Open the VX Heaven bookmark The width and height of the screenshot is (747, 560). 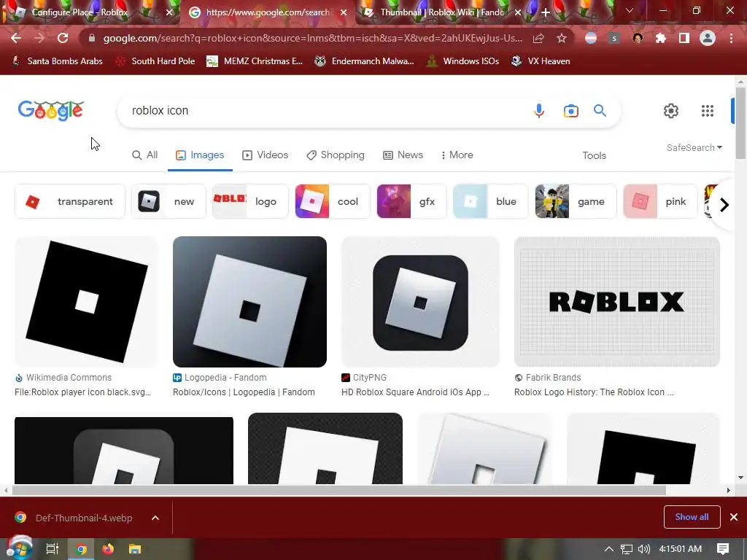pyautogui.click(x=541, y=61)
